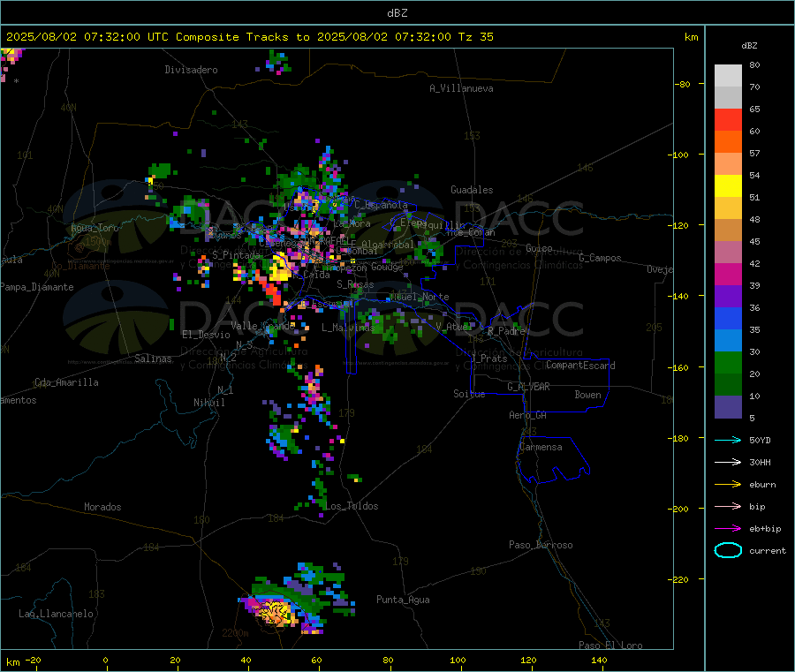Screen dimensions: 795x672
Task: Click the Los_Toldos place label
Action: pyautogui.click(x=352, y=506)
